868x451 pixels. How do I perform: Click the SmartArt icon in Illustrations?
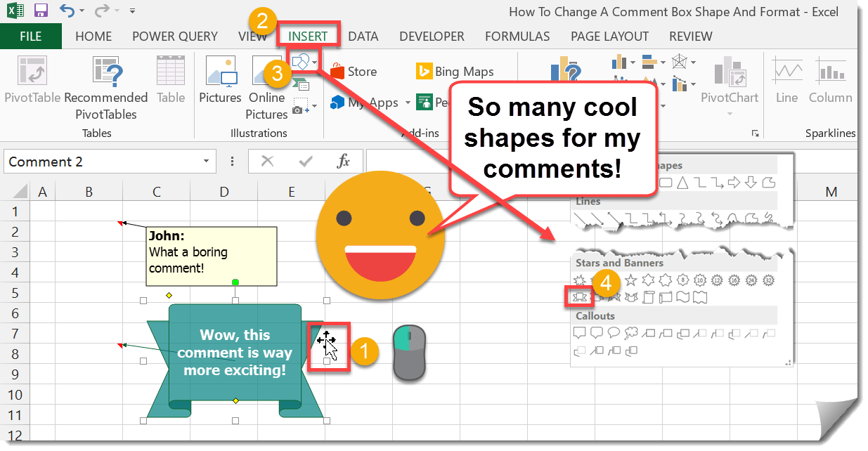click(301, 85)
